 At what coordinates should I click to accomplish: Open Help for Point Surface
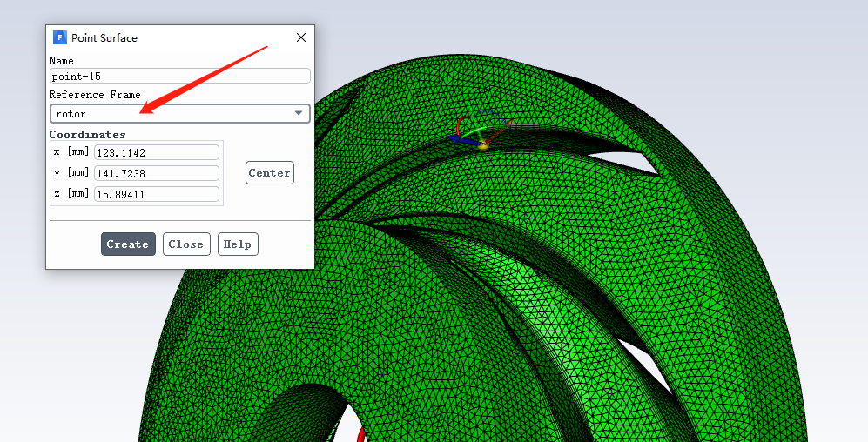click(237, 244)
